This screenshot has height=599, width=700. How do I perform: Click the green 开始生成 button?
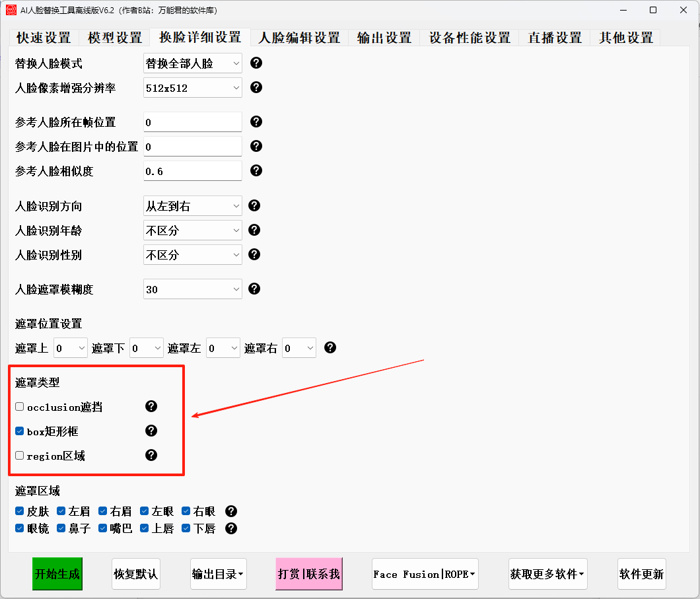[57, 574]
